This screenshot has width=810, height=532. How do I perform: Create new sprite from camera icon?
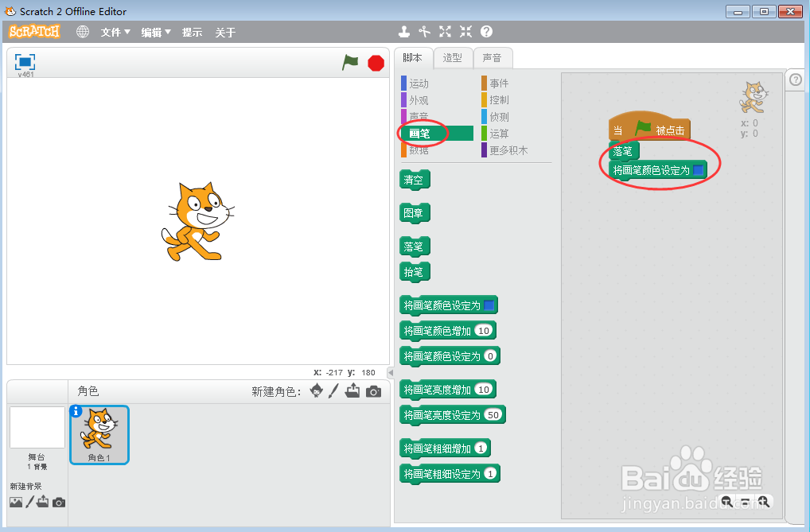point(373,391)
